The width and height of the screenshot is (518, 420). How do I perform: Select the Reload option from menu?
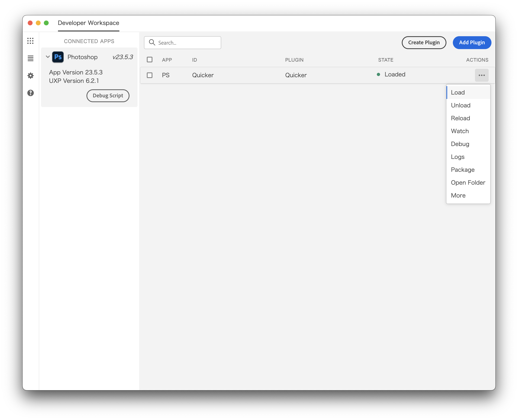(460, 118)
